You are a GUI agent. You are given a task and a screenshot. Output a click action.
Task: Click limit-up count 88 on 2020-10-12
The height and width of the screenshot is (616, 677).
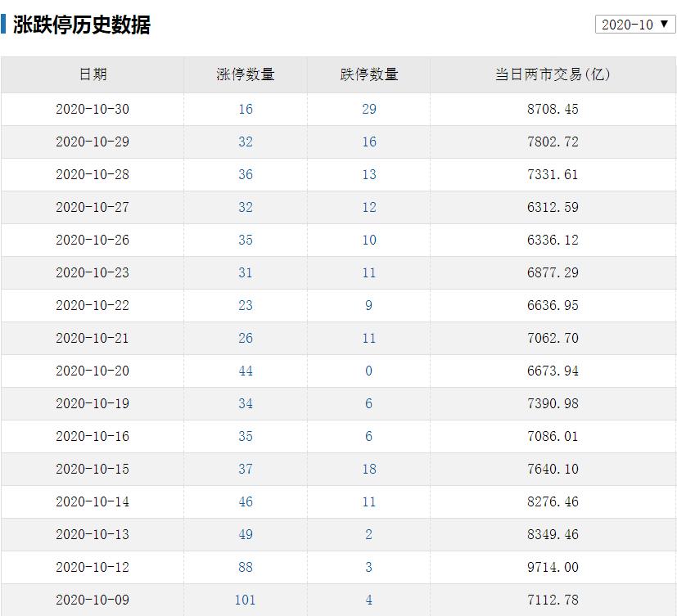[245, 567]
